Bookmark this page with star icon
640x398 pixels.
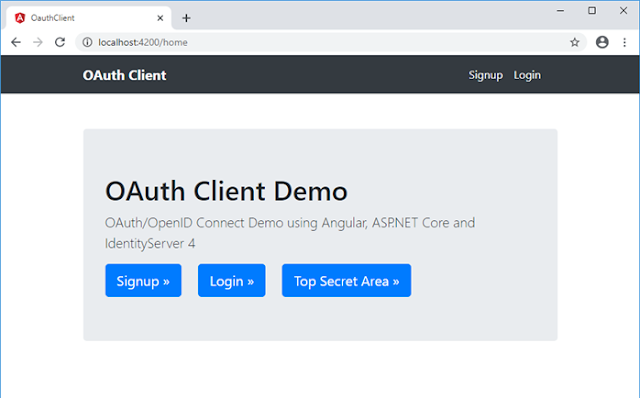[575, 42]
